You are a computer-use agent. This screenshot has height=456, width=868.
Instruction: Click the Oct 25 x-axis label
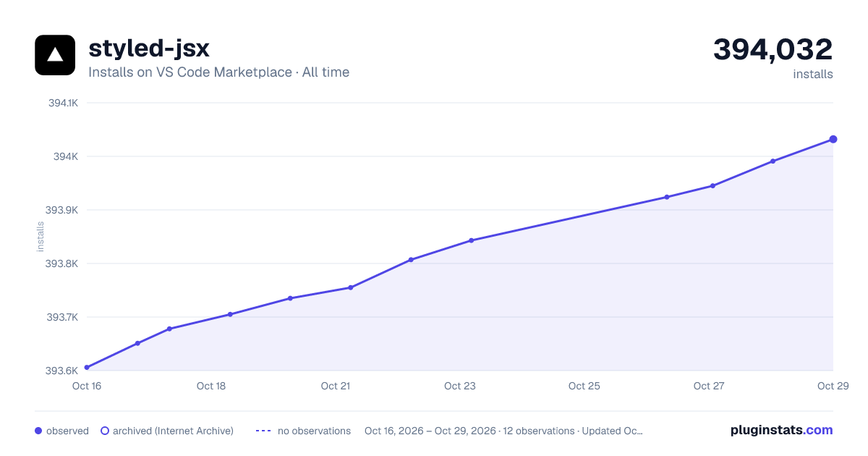[x=584, y=386]
